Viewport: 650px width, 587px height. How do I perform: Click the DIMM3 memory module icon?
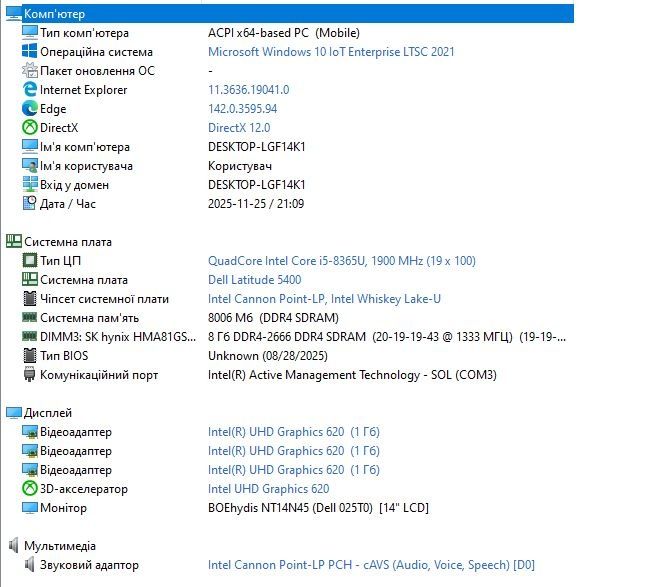[x=29, y=336]
